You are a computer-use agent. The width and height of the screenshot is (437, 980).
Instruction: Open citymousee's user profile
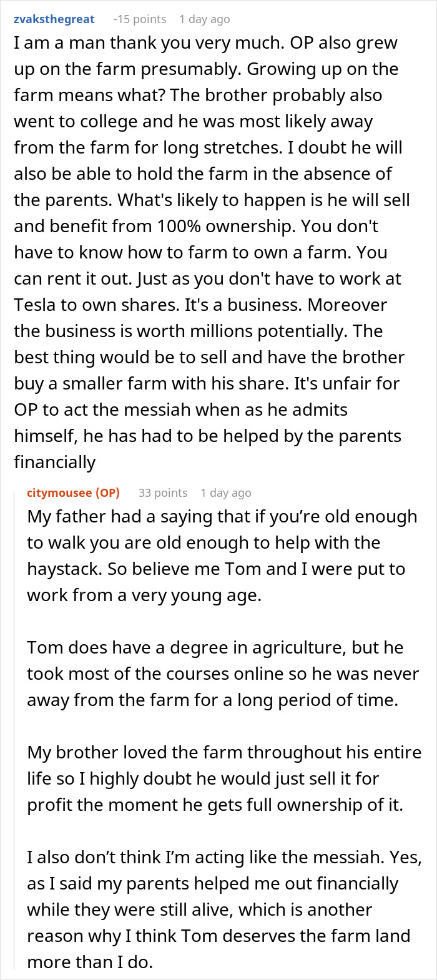click(60, 492)
